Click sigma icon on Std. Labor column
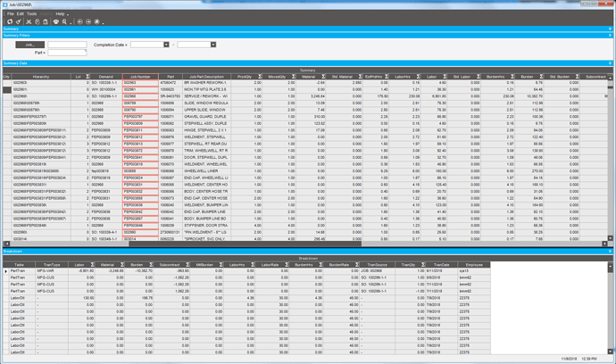The width and height of the screenshot is (616, 364). (x=479, y=77)
